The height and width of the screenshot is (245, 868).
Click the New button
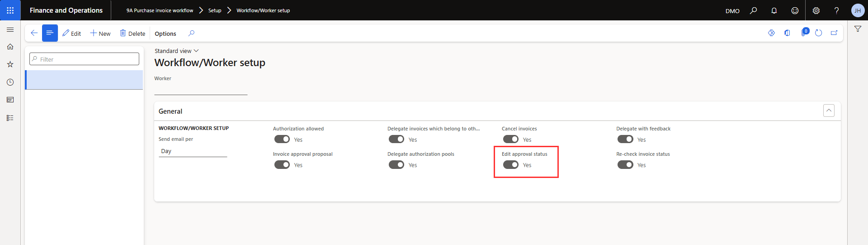pyautogui.click(x=100, y=34)
